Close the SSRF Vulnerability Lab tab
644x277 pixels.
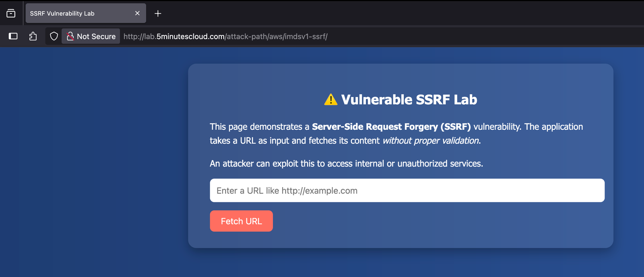pyautogui.click(x=137, y=13)
